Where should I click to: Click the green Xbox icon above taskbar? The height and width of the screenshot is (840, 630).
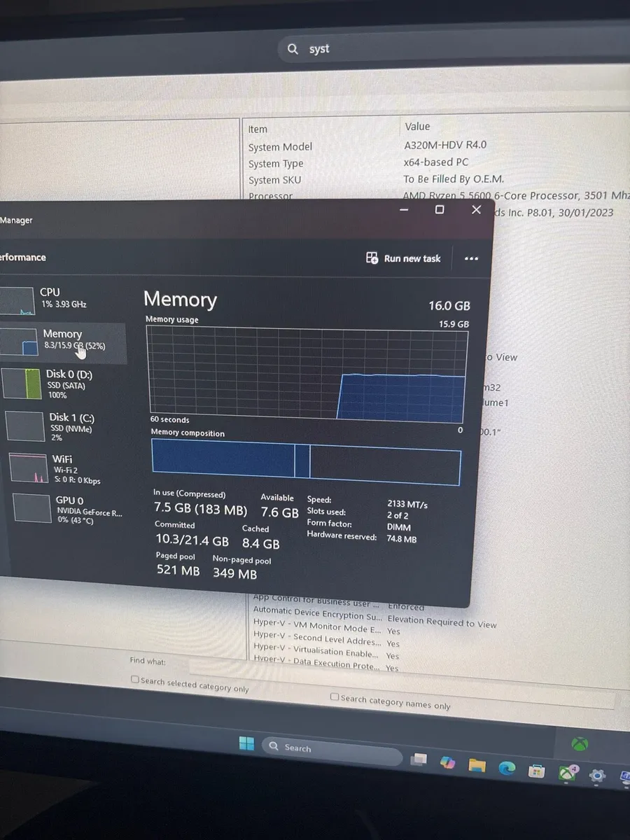580,743
